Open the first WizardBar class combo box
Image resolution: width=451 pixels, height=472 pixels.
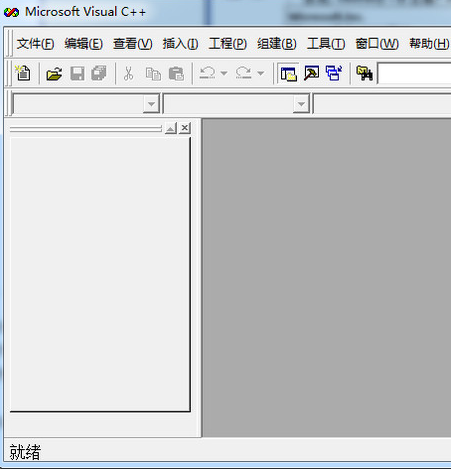tap(86, 104)
